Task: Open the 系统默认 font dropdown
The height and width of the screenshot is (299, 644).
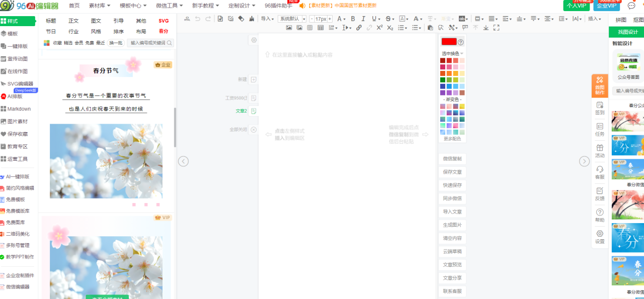Action: (292, 19)
